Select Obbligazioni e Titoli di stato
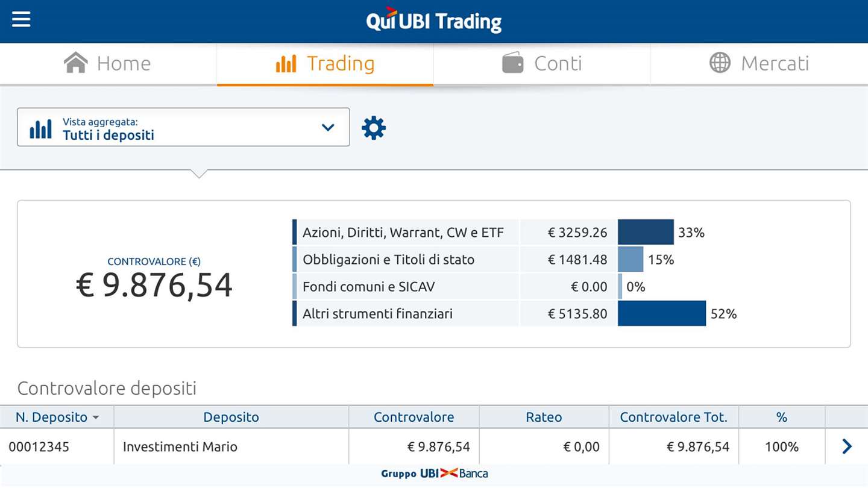868x488 pixels. 389,260
